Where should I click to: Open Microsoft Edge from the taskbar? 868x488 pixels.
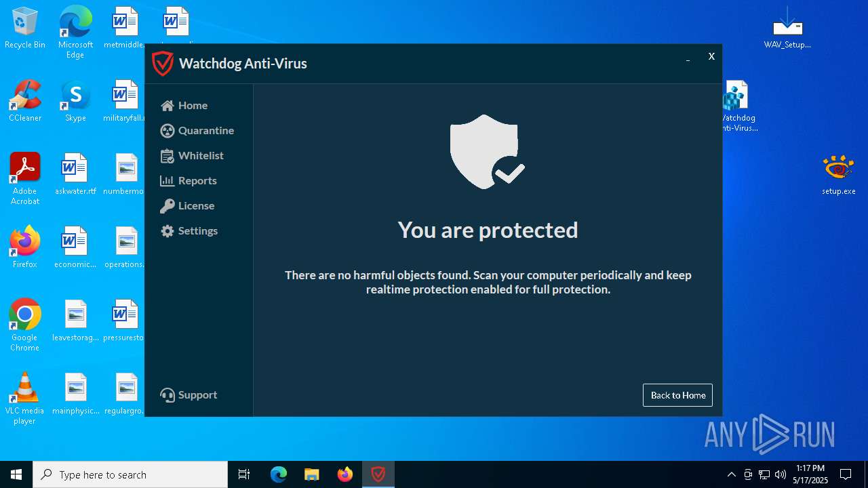point(279,474)
